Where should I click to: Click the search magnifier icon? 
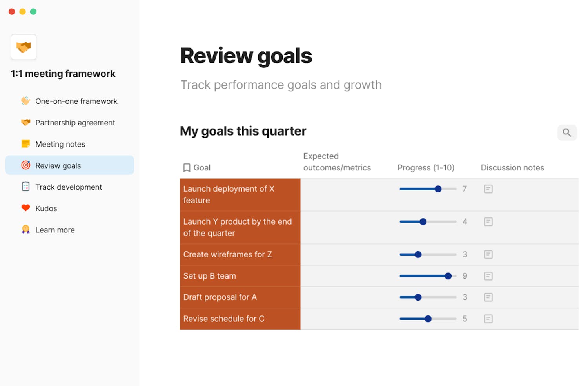click(567, 132)
